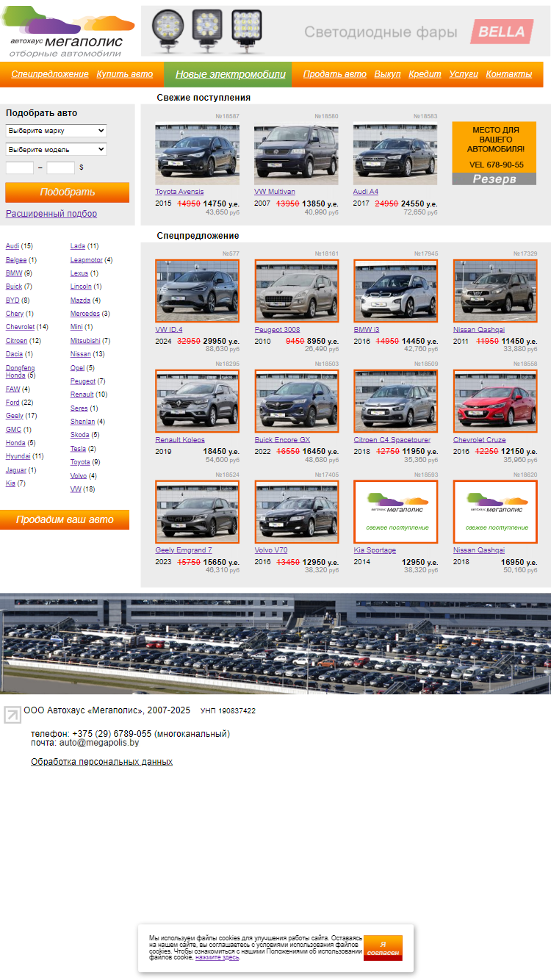Image resolution: width=551 pixels, height=980 pixels.
Task: Open the Buick Encore GX photo
Action: point(297,401)
